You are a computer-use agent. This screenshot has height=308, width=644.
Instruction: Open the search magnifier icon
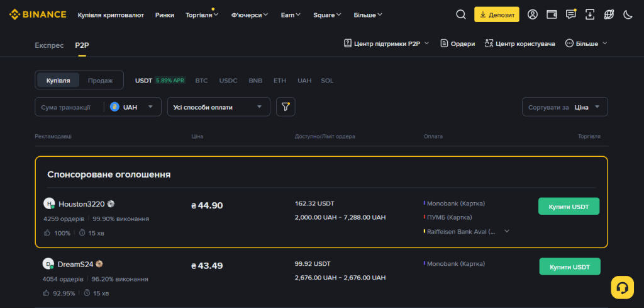[x=461, y=14]
